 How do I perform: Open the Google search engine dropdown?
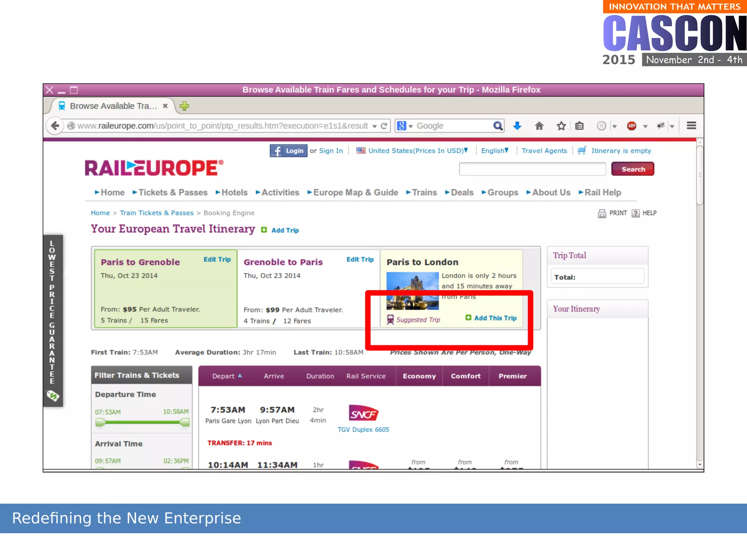click(x=405, y=126)
